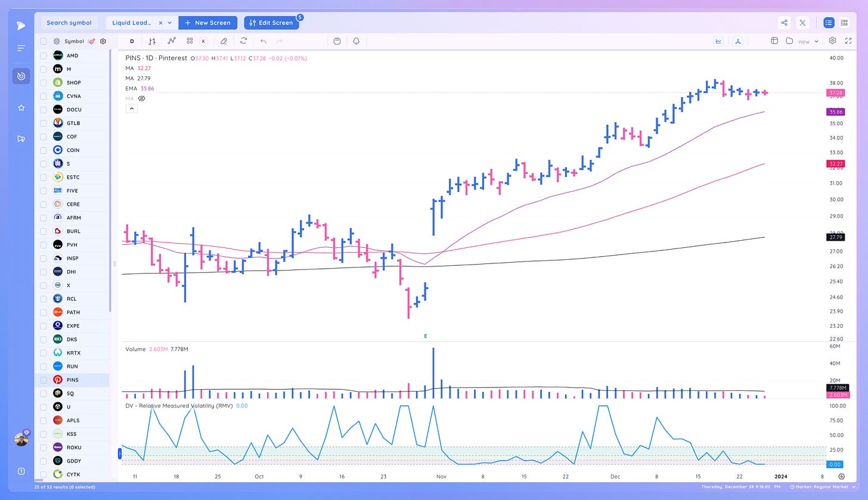Open the help question mark icon
868x500 pixels.
pyautogui.click(x=21, y=471)
